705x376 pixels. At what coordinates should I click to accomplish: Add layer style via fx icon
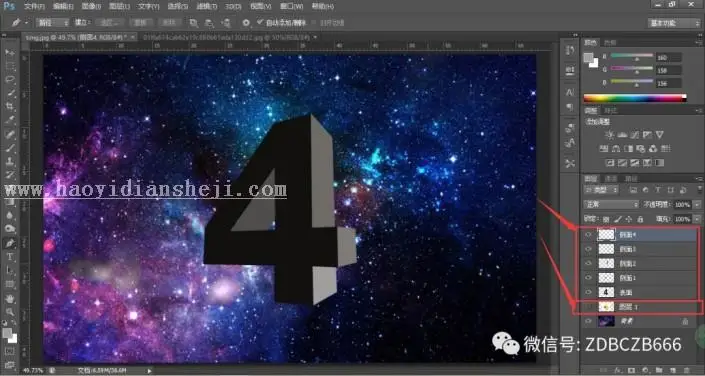point(618,370)
